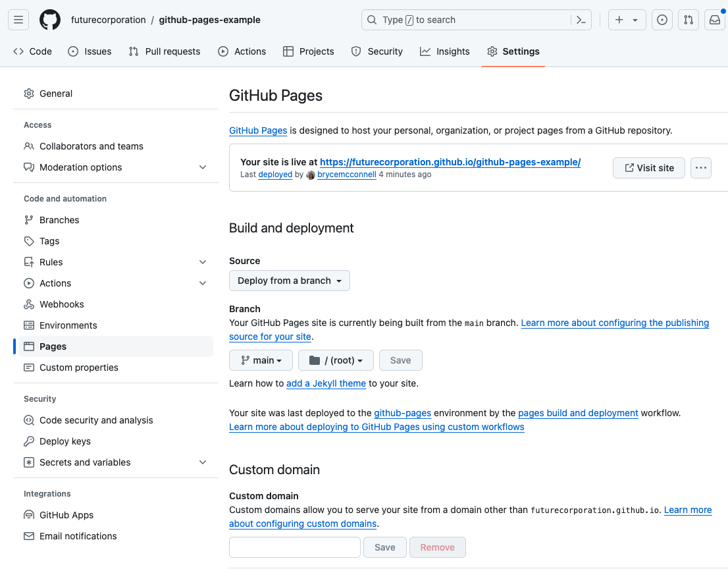
Task: Expand Secrets and variables section
Action: click(x=202, y=462)
